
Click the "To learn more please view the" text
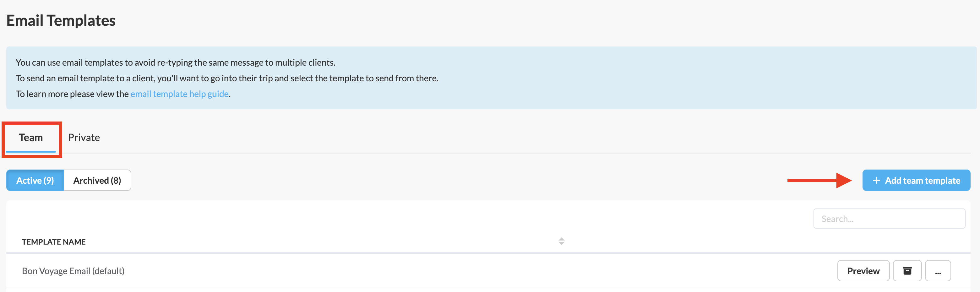pos(72,94)
